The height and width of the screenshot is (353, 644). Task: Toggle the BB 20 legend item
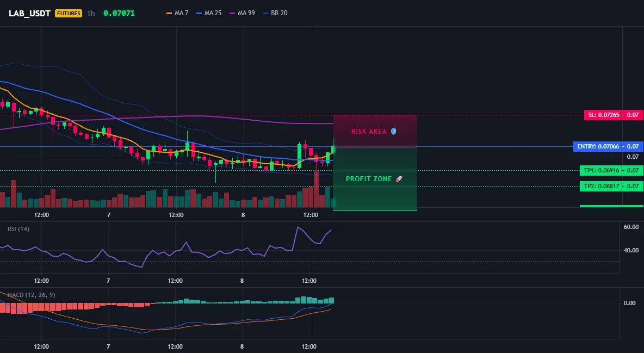pos(275,13)
